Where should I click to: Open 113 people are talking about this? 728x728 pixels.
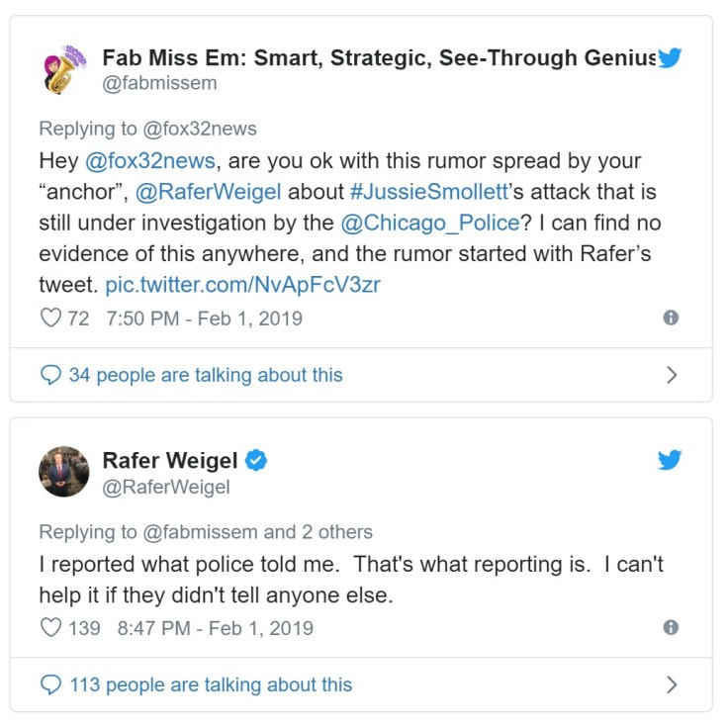click(x=210, y=685)
